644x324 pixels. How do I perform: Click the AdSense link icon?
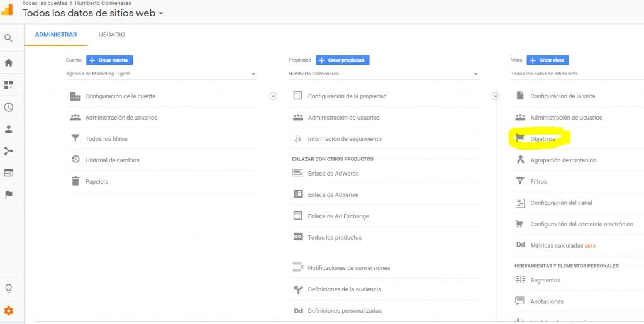297,194
